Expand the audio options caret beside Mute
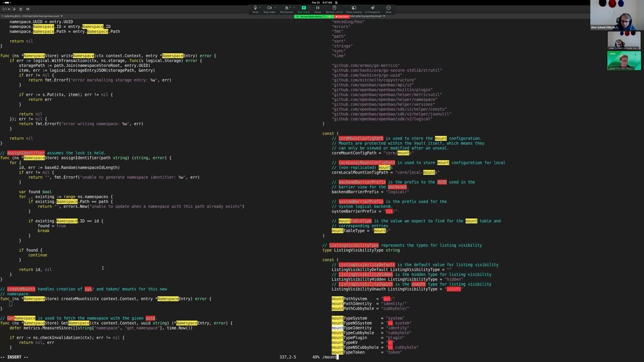This screenshot has height=362, width=644. (x=260, y=8)
